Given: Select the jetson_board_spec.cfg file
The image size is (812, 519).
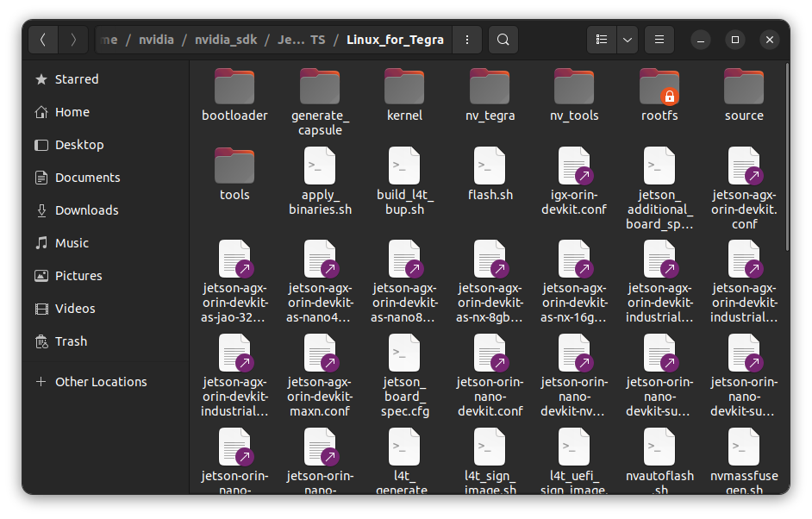Looking at the screenshot, I should tap(404, 376).
